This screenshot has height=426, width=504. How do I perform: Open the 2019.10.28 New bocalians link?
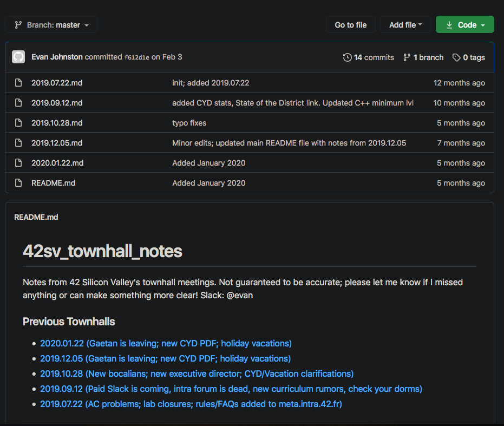(197, 373)
